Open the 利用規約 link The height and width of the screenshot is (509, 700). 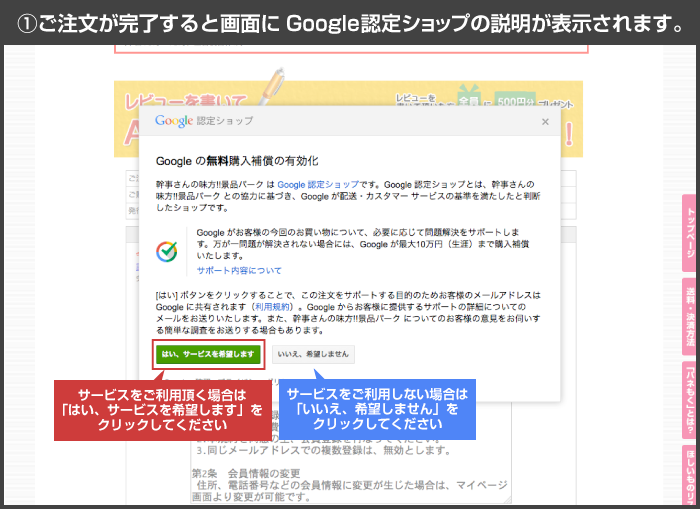click(x=272, y=307)
